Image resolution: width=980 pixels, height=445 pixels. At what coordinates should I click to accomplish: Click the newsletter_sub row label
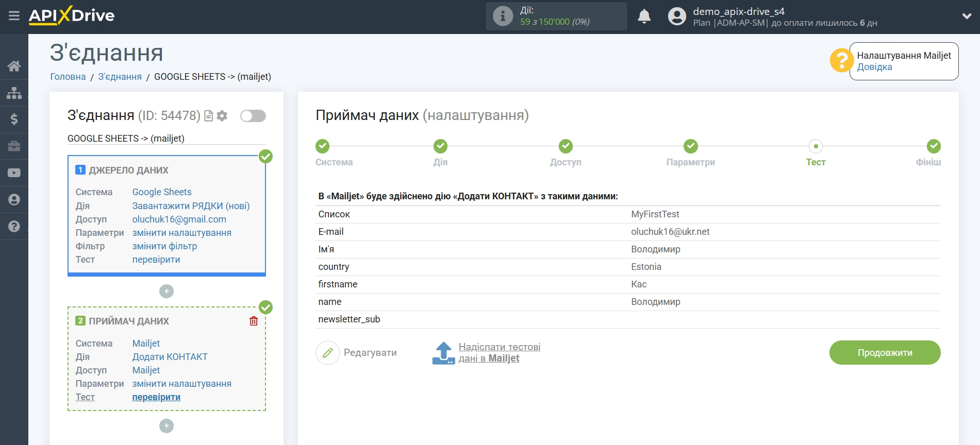[349, 319]
